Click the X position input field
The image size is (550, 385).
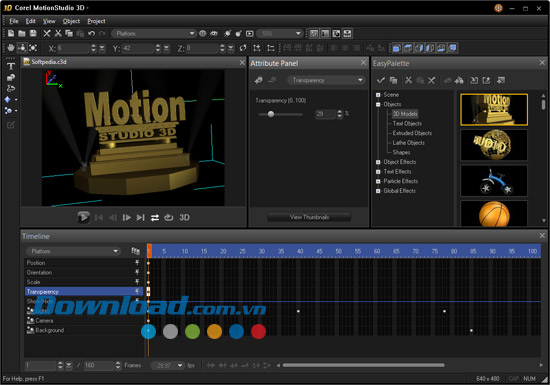[73, 48]
